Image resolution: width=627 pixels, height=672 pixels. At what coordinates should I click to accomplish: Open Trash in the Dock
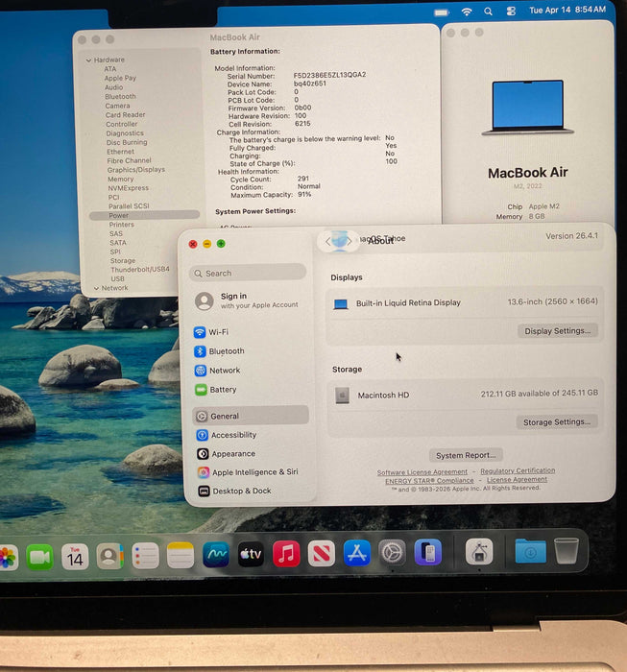point(567,551)
